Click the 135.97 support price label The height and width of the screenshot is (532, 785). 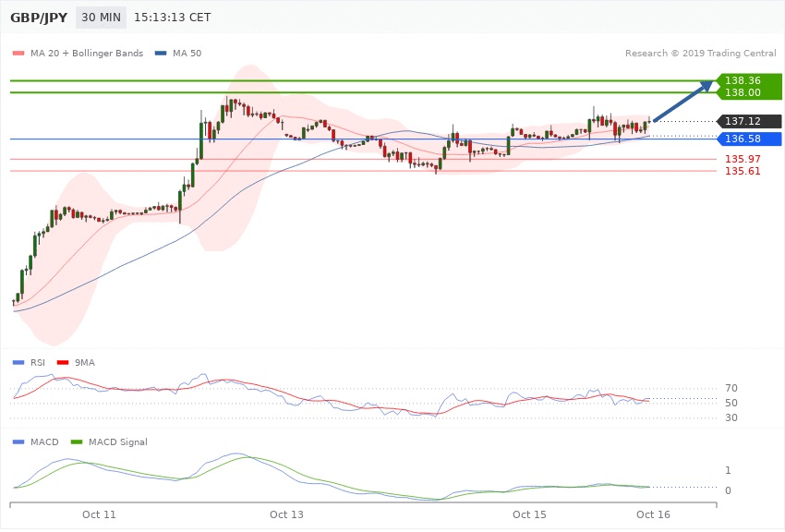click(x=742, y=160)
